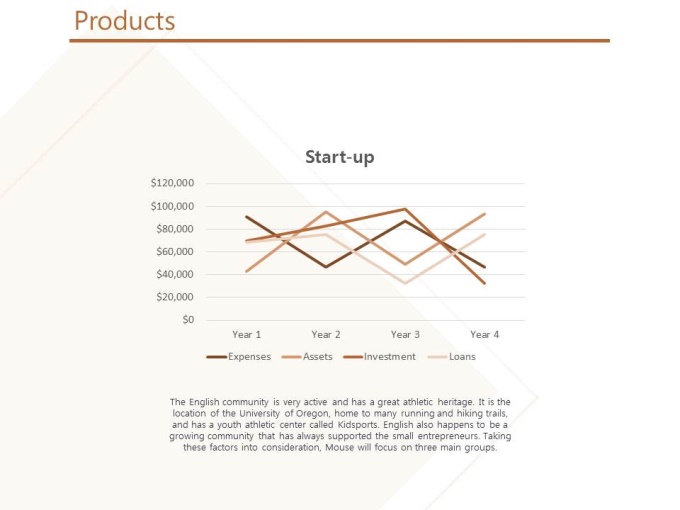Pick the $60,000 axis label
This screenshot has height=510, width=680.
click(x=174, y=252)
